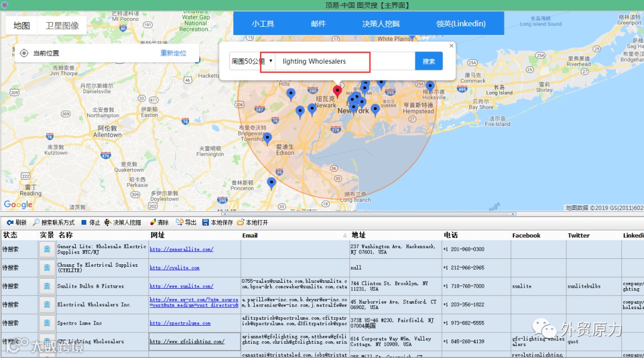Image resolution: width=644 pixels, height=358 pixels.
Task: Open the 邮件 tab
Action: [x=318, y=23]
